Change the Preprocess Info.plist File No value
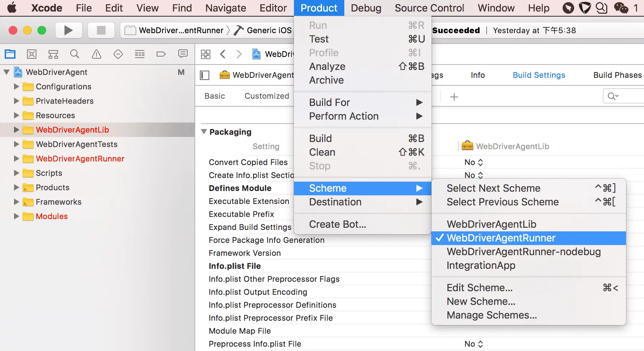This screenshot has height=351, width=644. [473, 344]
